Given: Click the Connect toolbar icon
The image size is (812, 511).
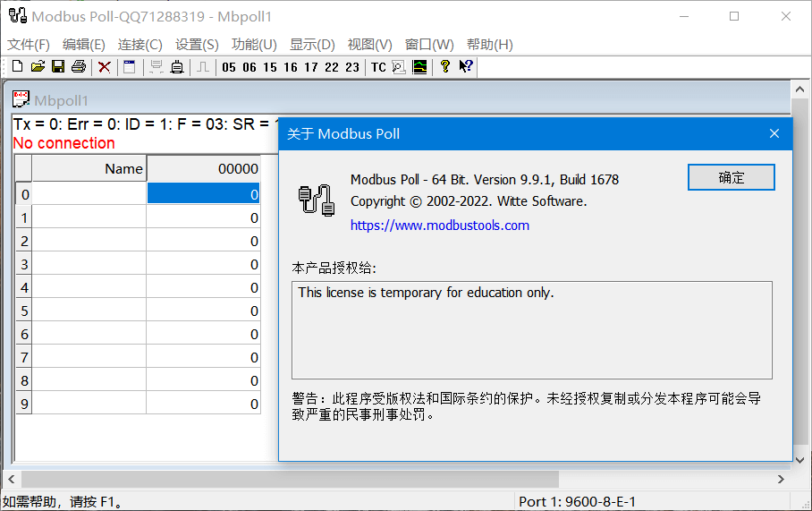Looking at the screenshot, I should pyautogui.click(x=156, y=67).
